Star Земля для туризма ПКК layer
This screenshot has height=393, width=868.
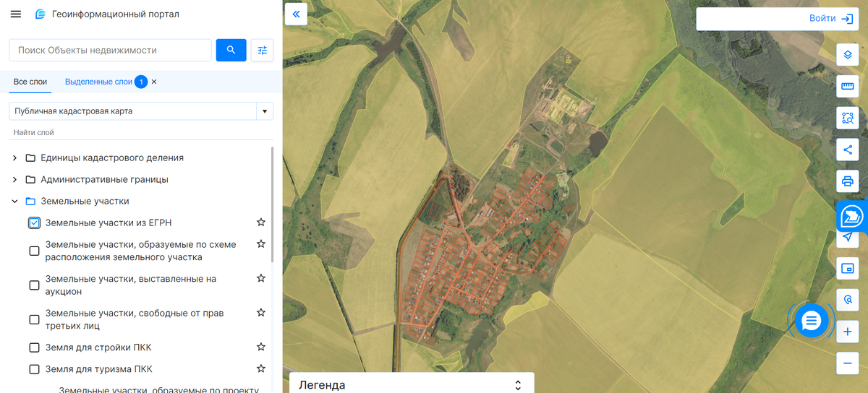pos(261,369)
